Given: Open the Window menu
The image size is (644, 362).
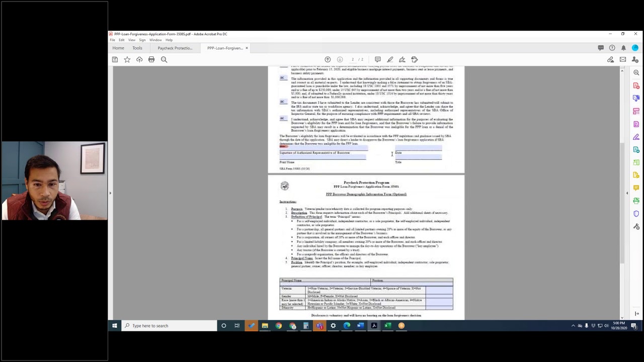Looking at the screenshot, I should (x=155, y=40).
